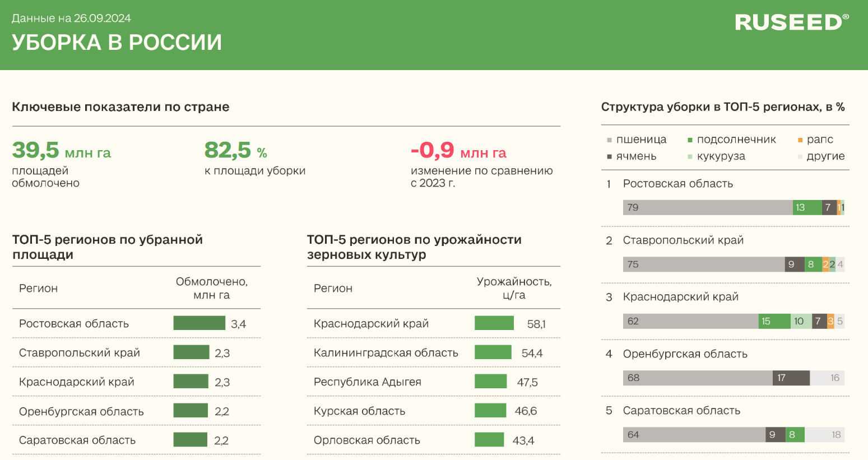Select the -0,9 млн га change value
Viewport: 868px width, 460px height.
coord(458,151)
